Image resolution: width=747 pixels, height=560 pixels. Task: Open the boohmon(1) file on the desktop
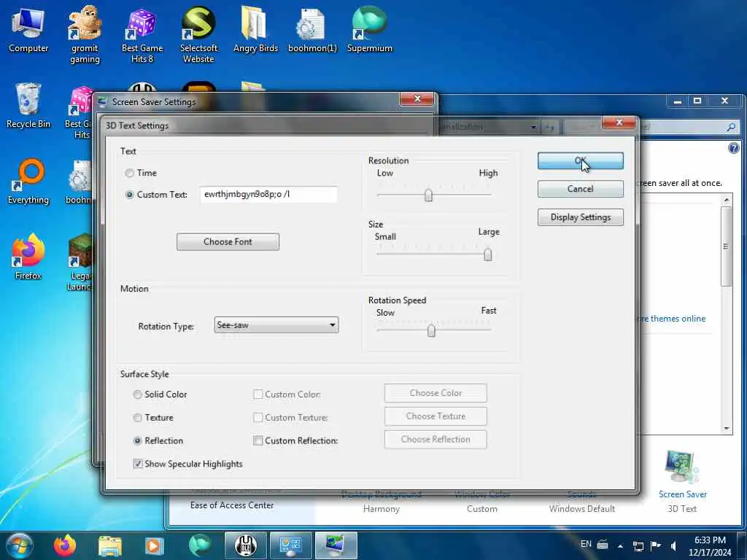(312, 30)
